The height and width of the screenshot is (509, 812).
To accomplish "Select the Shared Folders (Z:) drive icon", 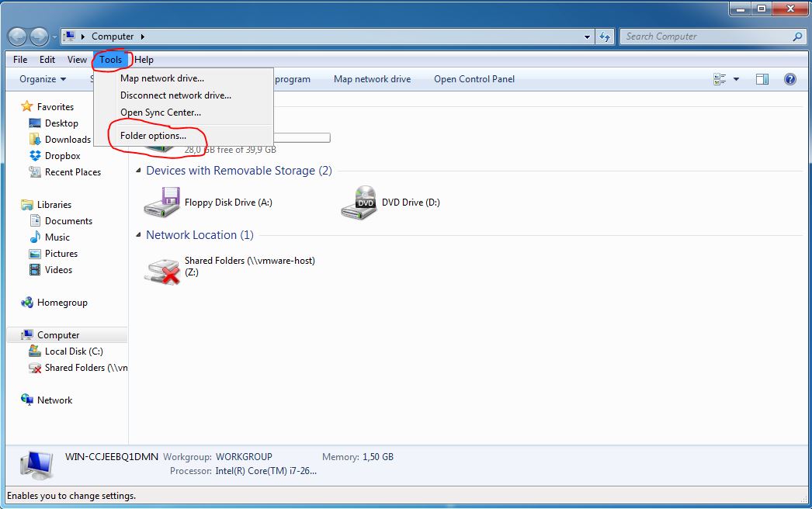I will pyautogui.click(x=162, y=272).
